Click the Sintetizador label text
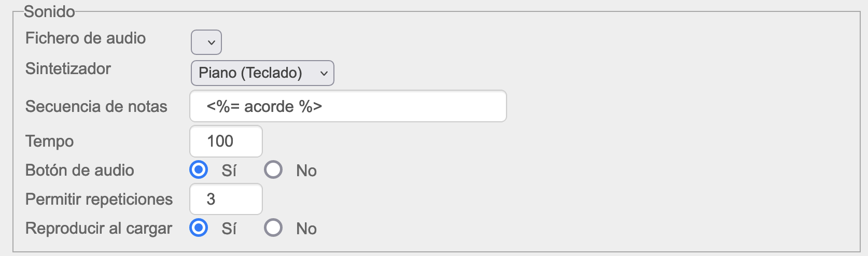The width and height of the screenshot is (868, 256). point(68,69)
